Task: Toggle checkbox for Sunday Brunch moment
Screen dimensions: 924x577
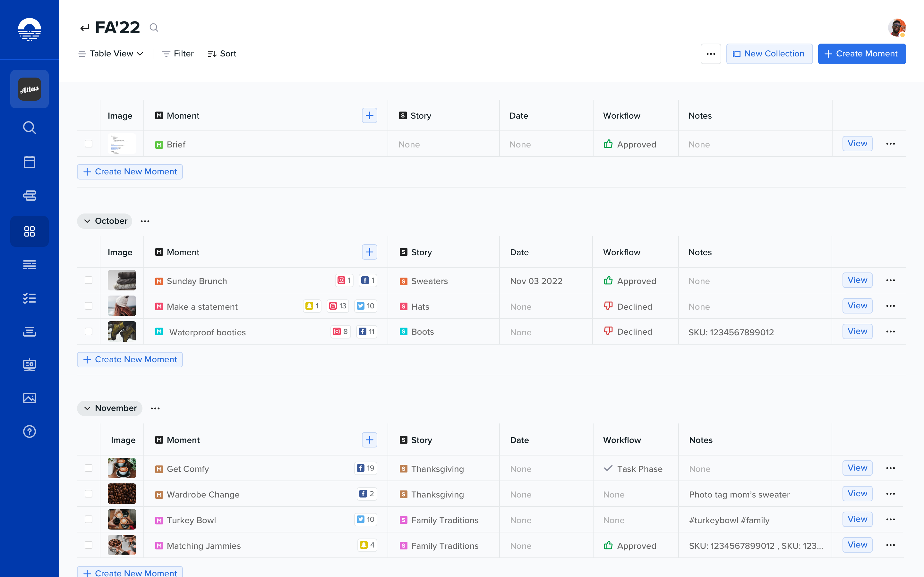Action: coord(88,280)
